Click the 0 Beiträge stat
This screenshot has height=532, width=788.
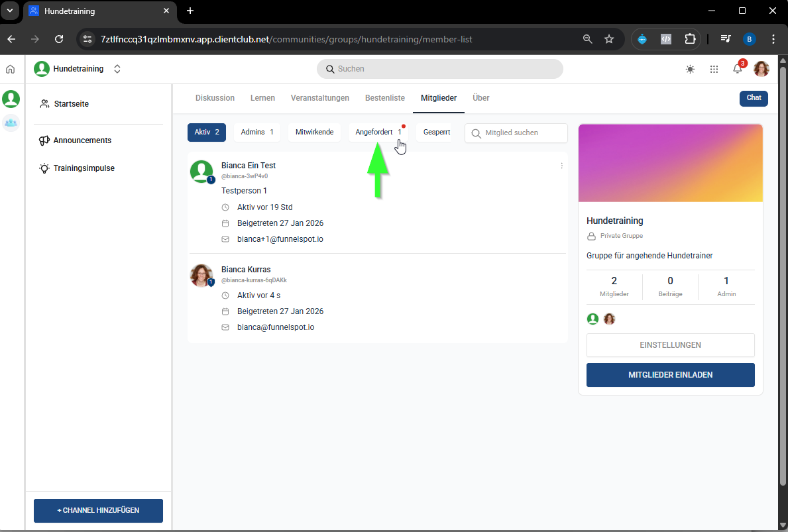pyautogui.click(x=671, y=286)
